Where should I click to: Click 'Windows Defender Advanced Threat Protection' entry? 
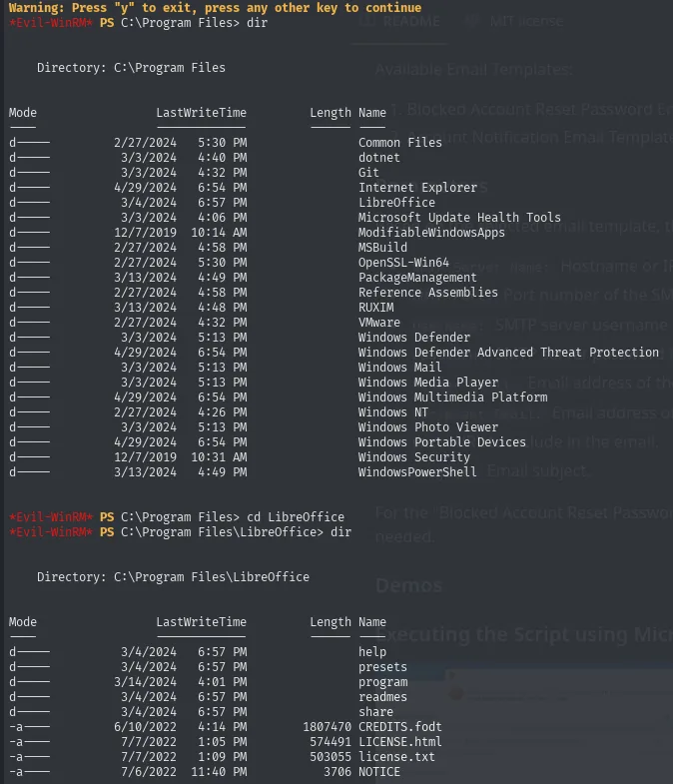508,353
